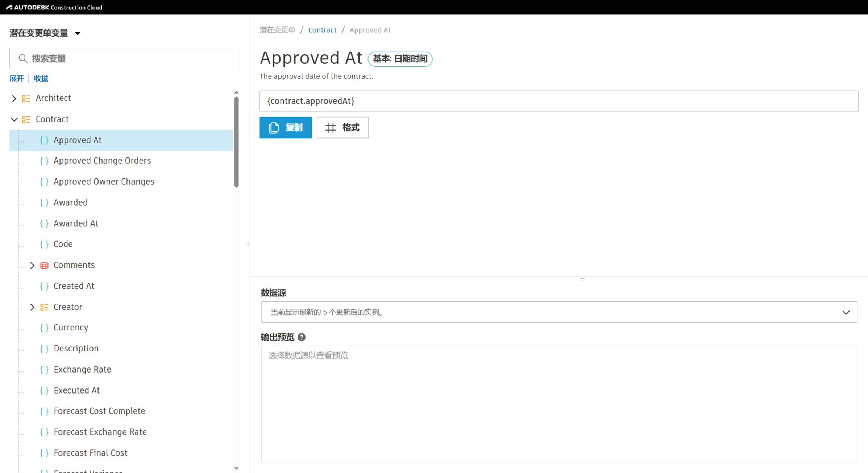Click the 格式 format button

(x=342, y=128)
